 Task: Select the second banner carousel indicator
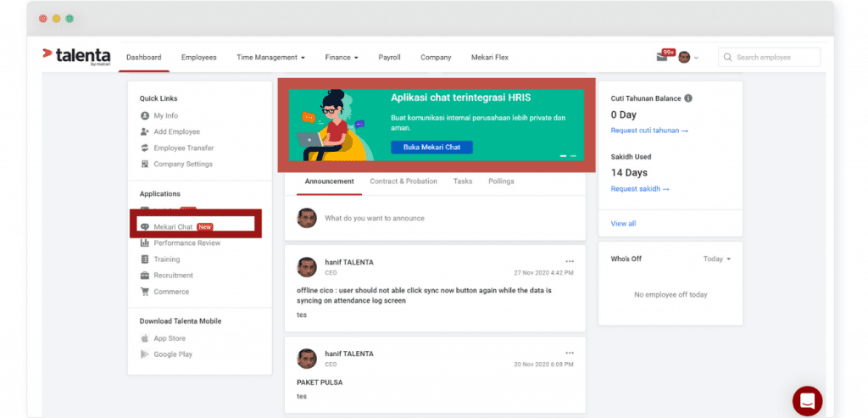click(x=574, y=156)
